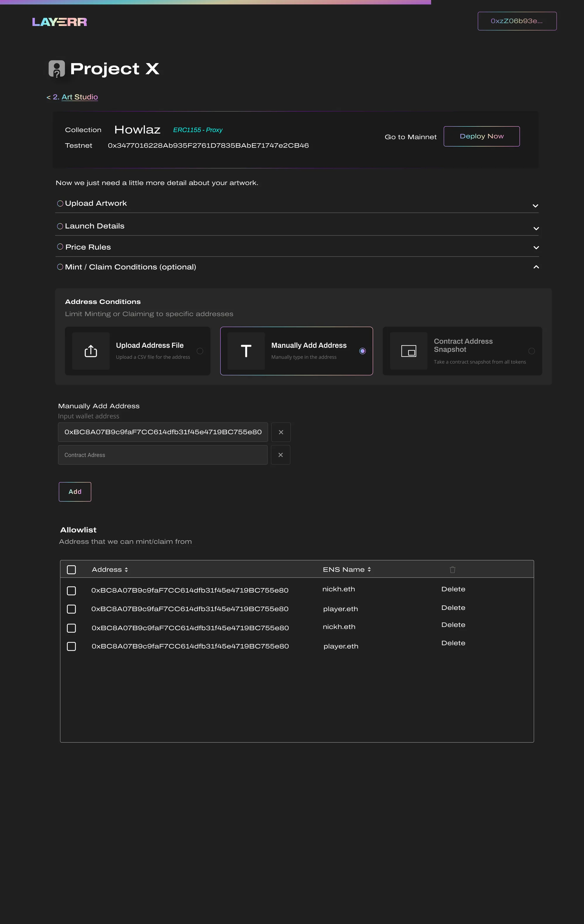Click the contract snapshot window icon
The width and height of the screenshot is (584, 924).
tap(409, 351)
